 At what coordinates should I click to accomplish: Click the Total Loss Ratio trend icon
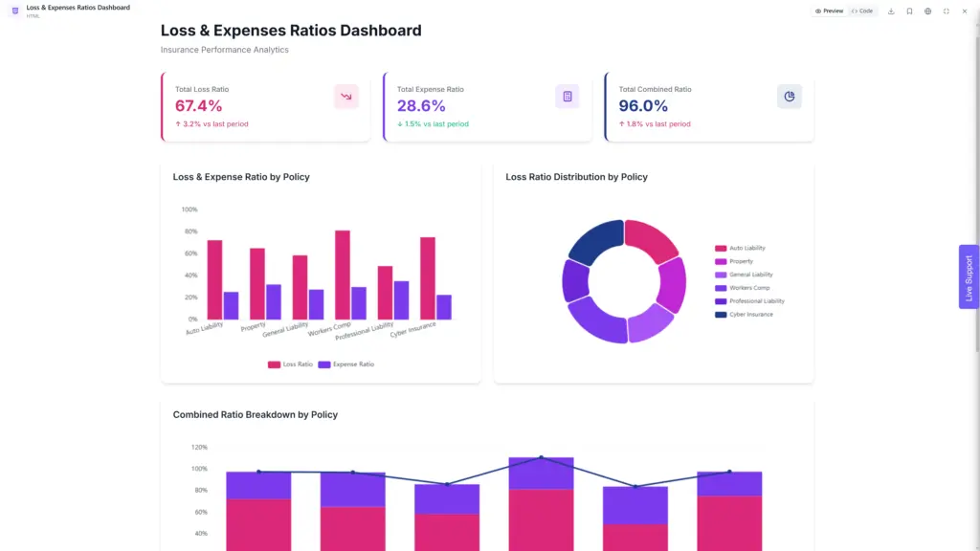point(345,97)
